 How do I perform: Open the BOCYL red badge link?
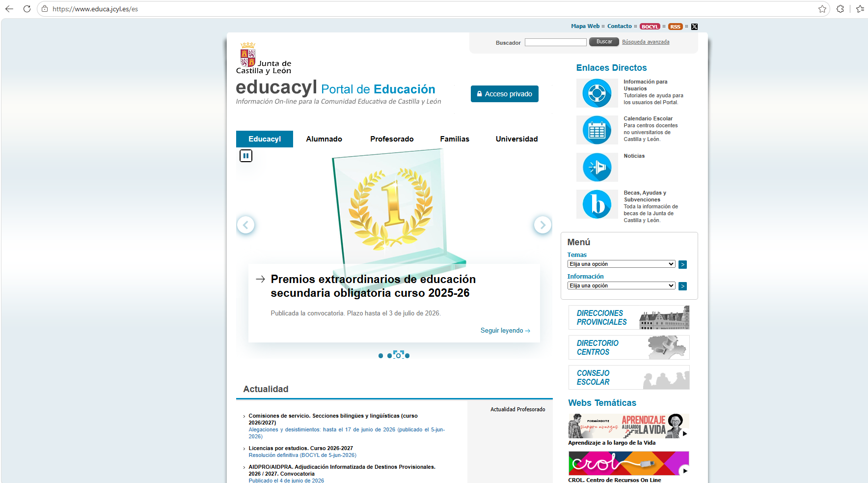coord(650,27)
